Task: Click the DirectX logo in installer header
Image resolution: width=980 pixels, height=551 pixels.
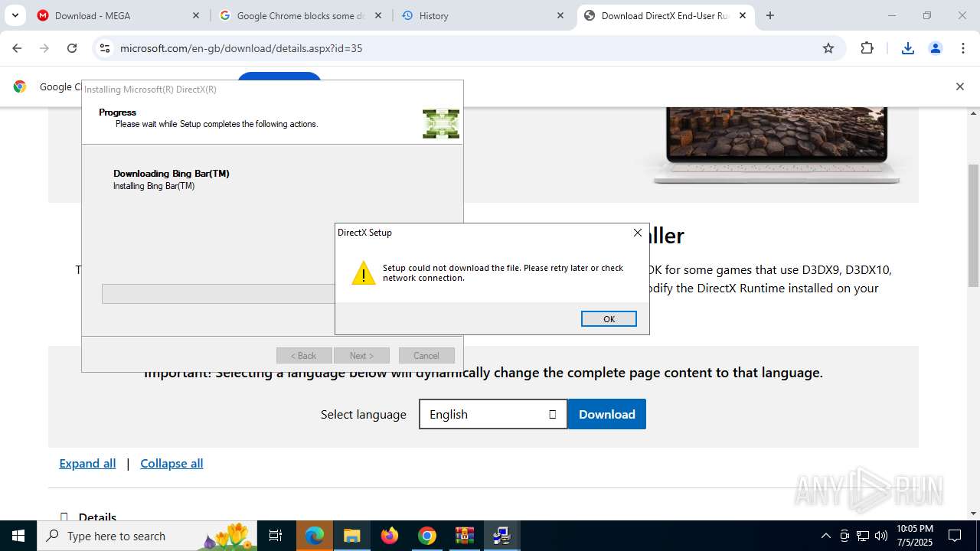Action: (x=441, y=123)
